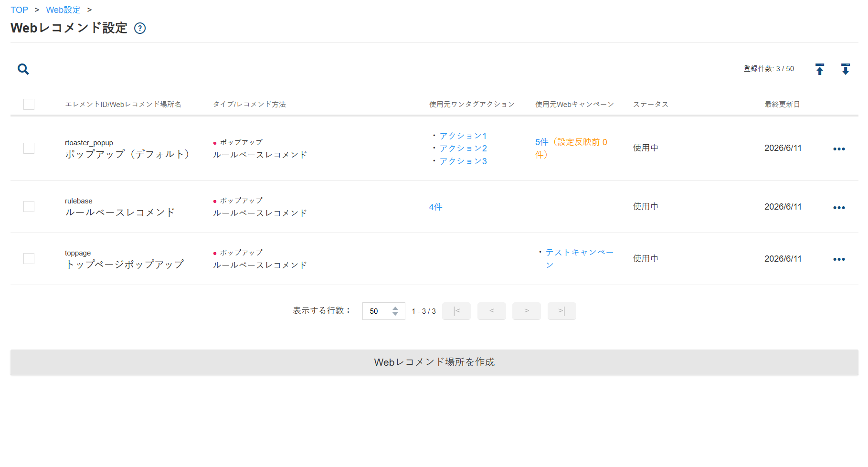Click the help question mark icon
The width and height of the screenshot is (868, 467).
pos(140,28)
